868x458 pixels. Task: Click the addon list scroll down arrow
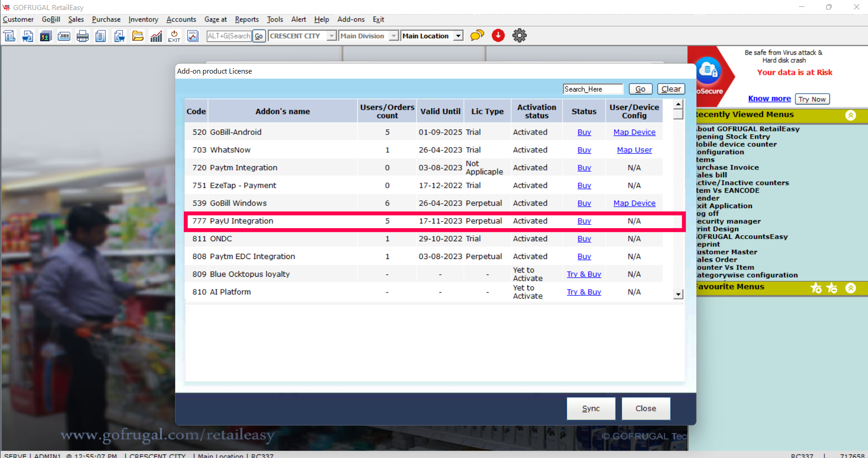pyautogui.click(x=678, y=294)
